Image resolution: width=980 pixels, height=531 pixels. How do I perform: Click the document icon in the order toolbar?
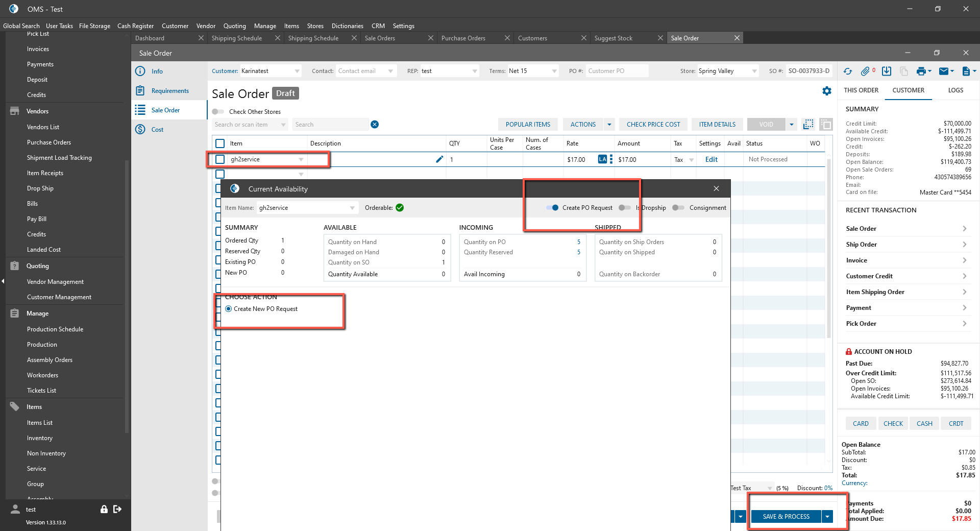pyautogui.click(x=966, y=71)
